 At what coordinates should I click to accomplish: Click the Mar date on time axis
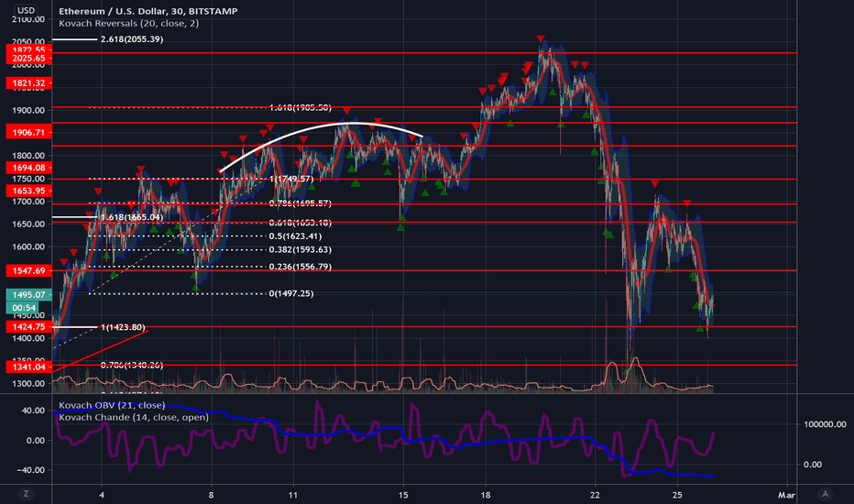point(786,495)
